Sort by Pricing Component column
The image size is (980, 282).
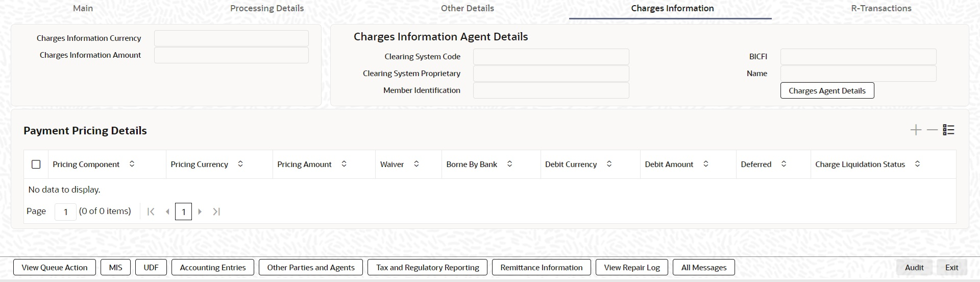[x=132, y=164]
